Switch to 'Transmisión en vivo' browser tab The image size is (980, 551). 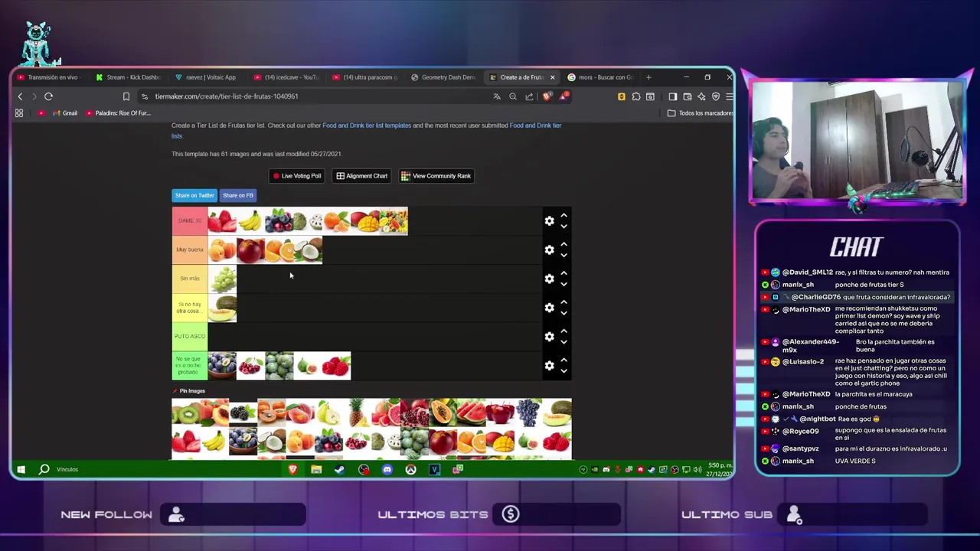point(48,77)
